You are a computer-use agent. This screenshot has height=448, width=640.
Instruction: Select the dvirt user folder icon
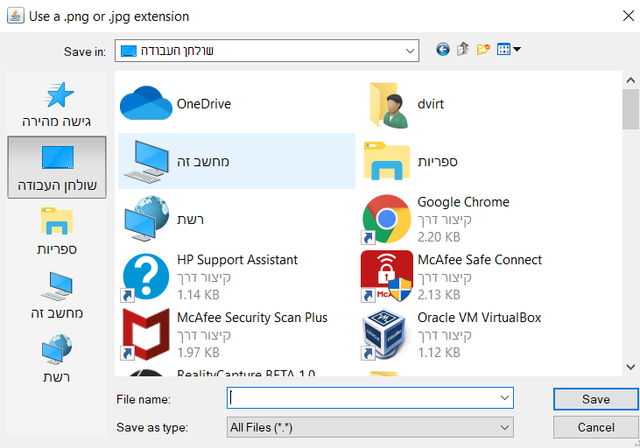388,105
